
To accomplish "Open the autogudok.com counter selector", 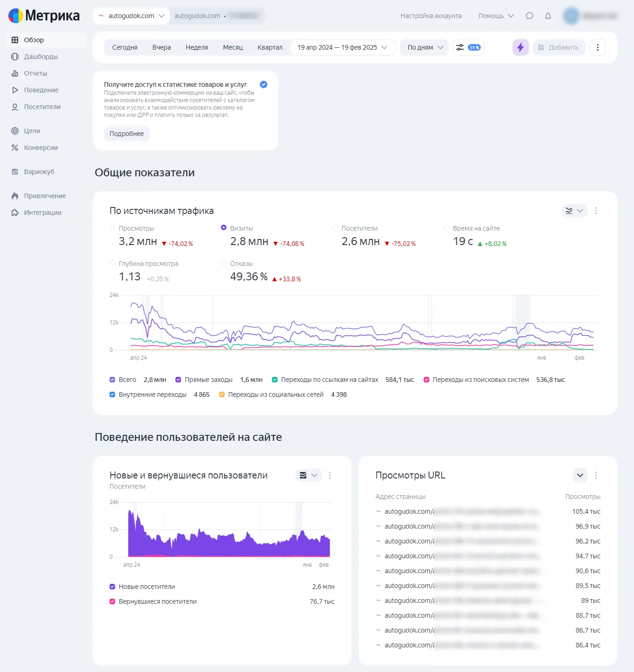I will tap(131, 16).
